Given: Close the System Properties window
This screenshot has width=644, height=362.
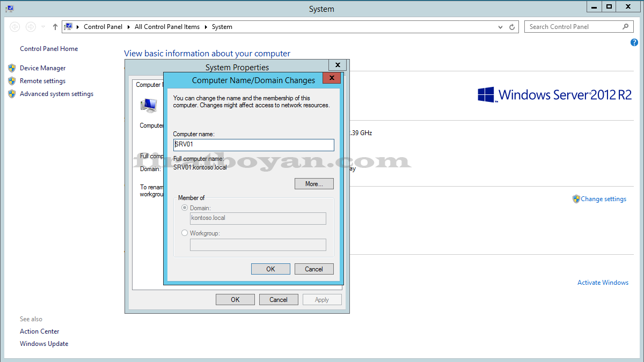Looking at the screenshot, I should tap(338, 65).
